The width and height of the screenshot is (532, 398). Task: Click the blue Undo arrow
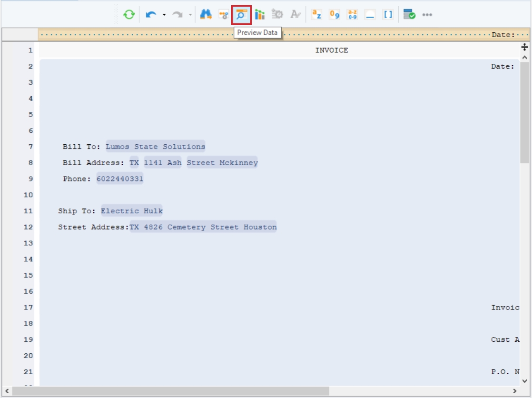pyautogui.click(x=151, y=15)
